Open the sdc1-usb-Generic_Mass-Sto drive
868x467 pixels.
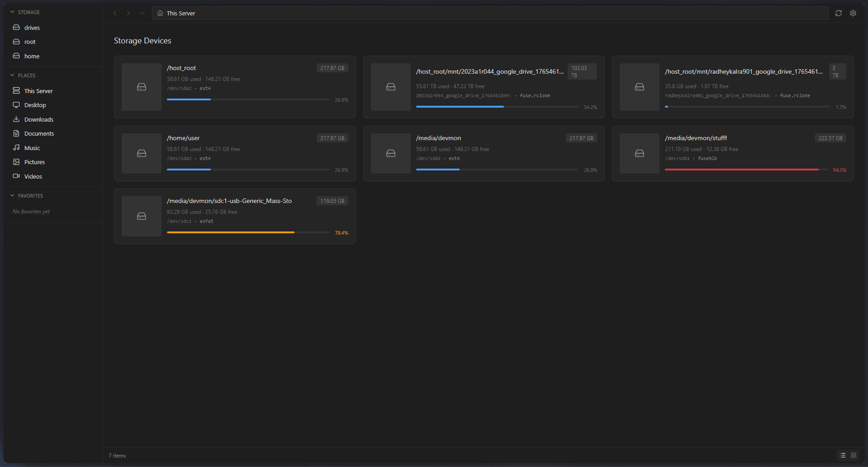pyautogui.click(x=229, y=201)
